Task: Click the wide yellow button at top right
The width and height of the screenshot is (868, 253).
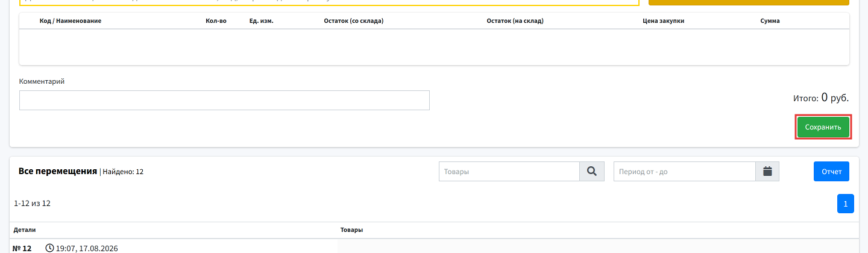Action: pos(749,2)
